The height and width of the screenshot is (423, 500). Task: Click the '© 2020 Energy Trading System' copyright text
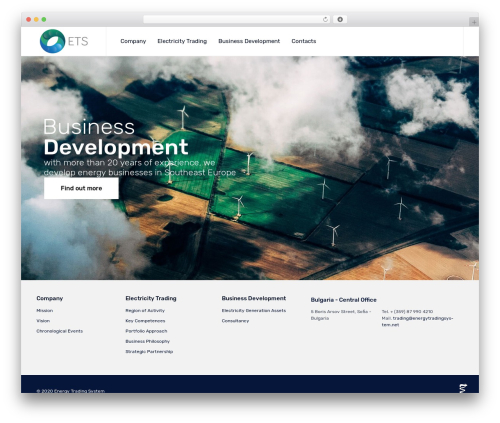70,391
